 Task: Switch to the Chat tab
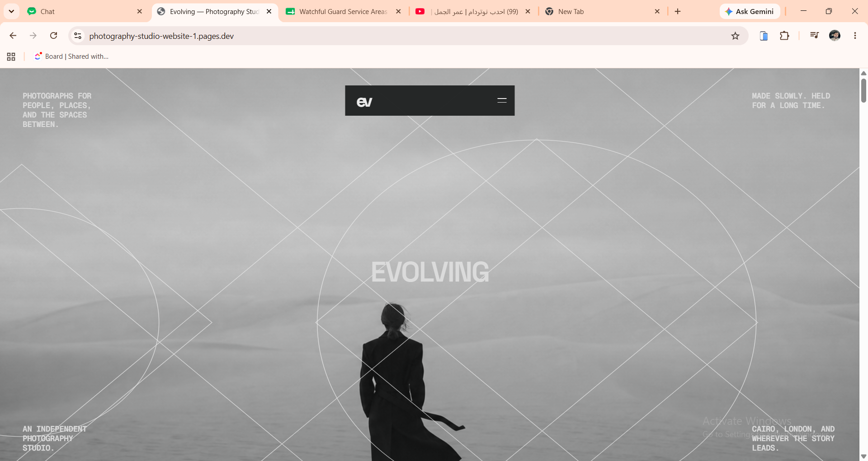click(x=85, y=11)
